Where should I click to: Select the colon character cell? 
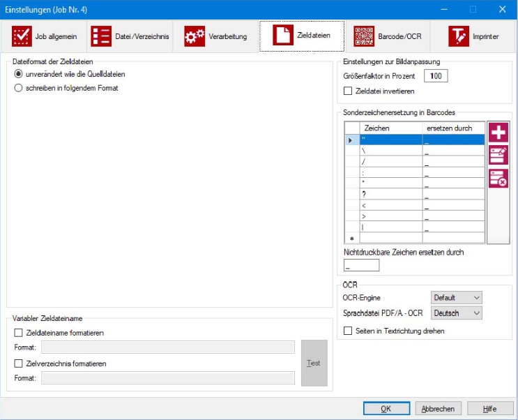391,173
